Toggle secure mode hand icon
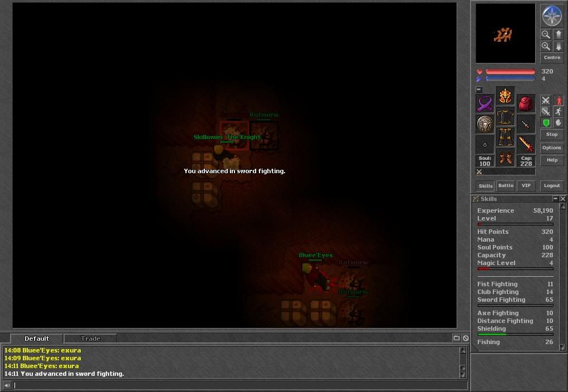Image resolution: width=568 pixels, height=392 pixels. 559,123
